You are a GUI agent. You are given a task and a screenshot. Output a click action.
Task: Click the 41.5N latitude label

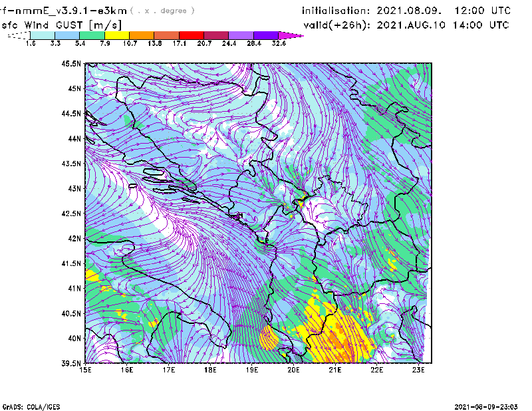(x=71, y=263)
